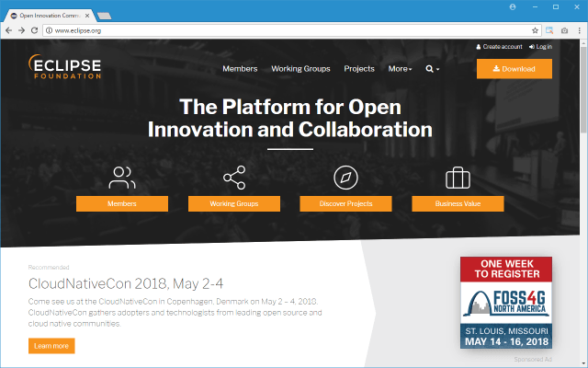Click the briefcase icon above Business Value
The image size is (588, 368).
coord(458,178)
